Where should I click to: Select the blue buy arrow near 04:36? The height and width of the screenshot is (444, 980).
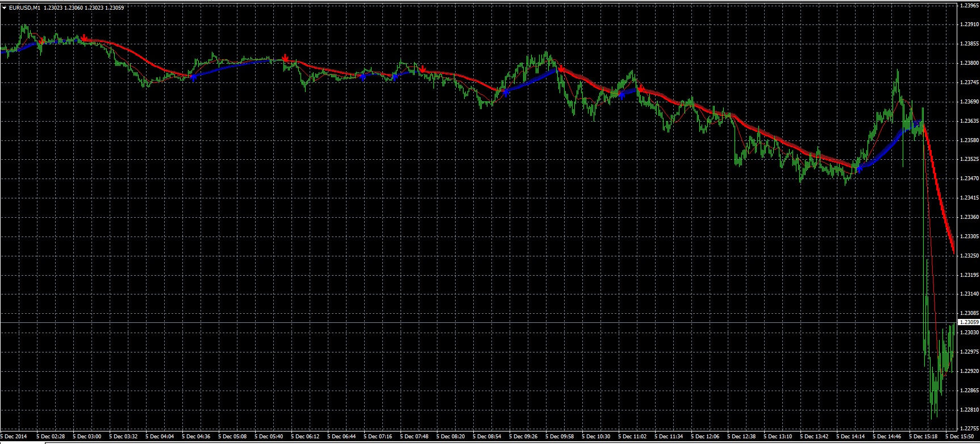pyautogui.click(x=193, y=77)
